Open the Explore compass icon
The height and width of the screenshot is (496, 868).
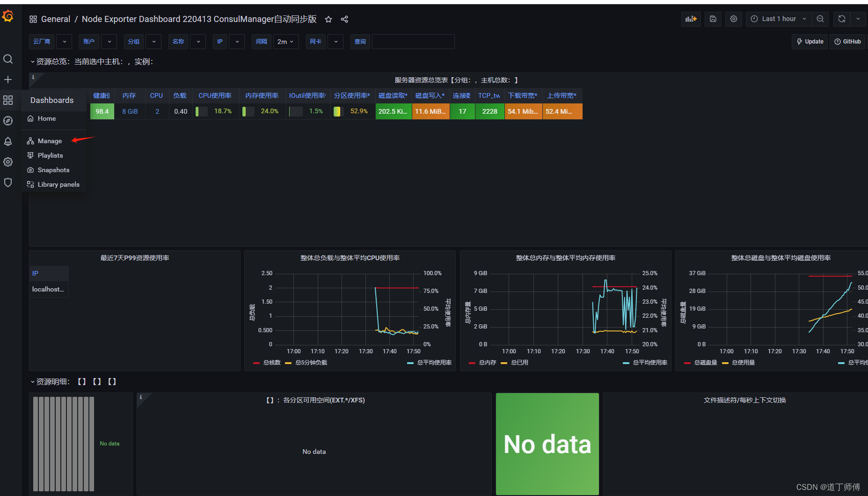(8, 121)
